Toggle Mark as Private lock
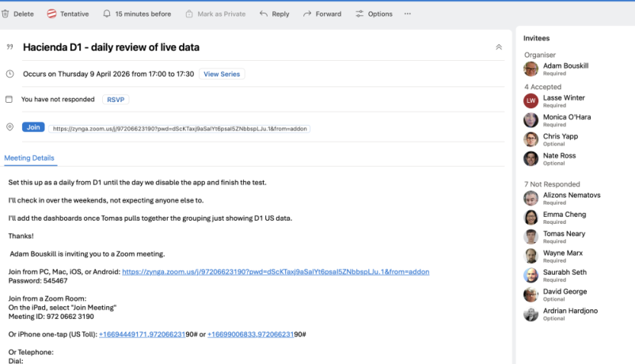 [189, 13]
